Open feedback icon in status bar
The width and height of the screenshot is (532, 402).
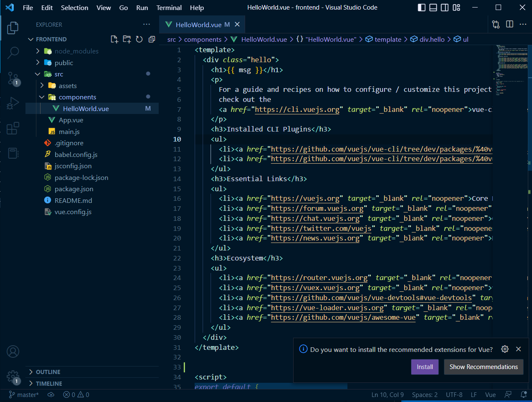coord(508,394)
